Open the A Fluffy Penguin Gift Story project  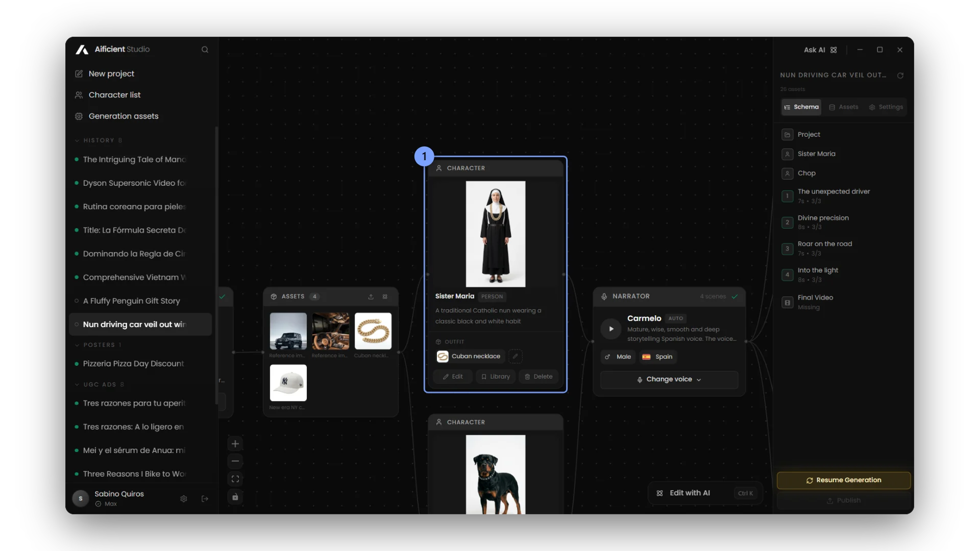point(140,301)
